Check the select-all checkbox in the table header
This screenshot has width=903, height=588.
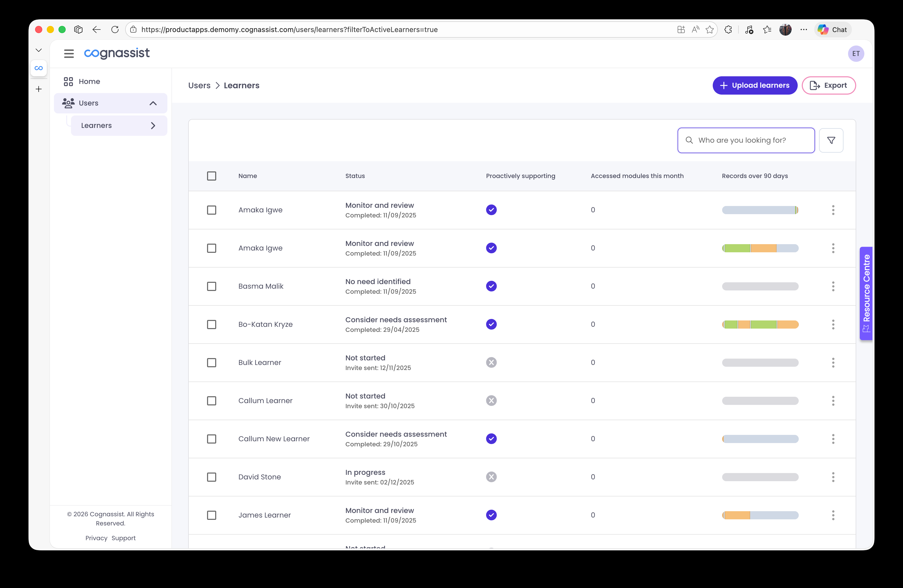212,176
